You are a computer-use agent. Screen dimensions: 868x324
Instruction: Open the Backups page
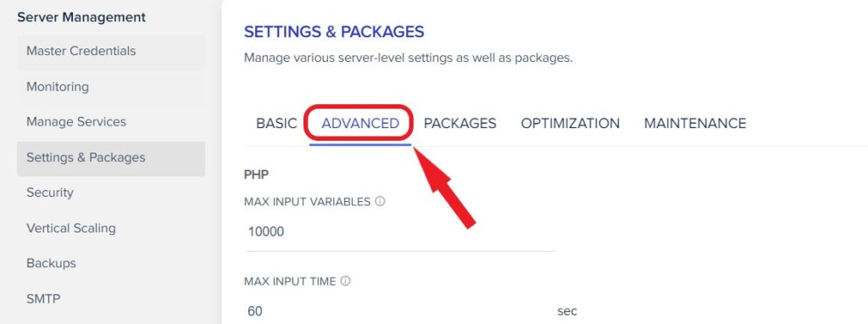pyautogui.click(x=111, y=263)
